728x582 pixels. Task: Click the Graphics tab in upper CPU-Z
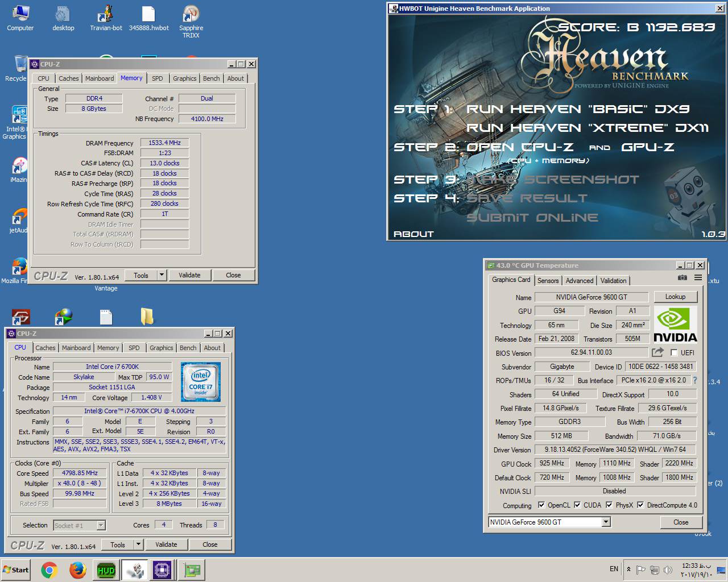pos(185,78)
